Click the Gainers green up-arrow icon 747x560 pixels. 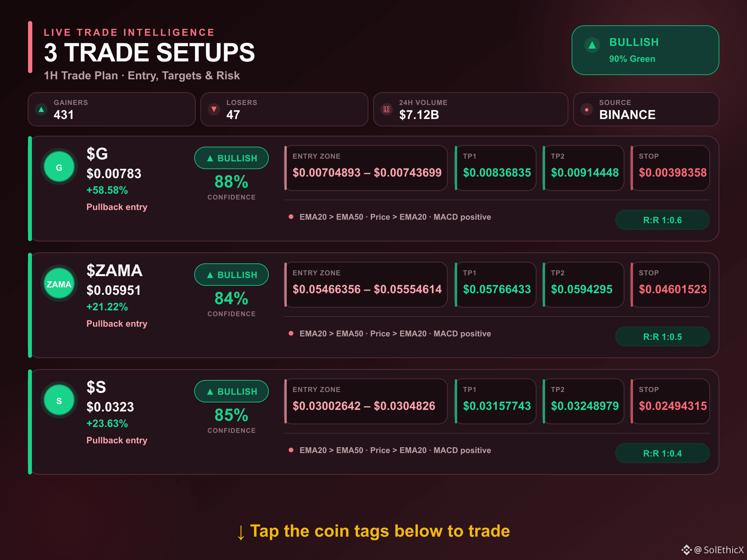point(41,109)
